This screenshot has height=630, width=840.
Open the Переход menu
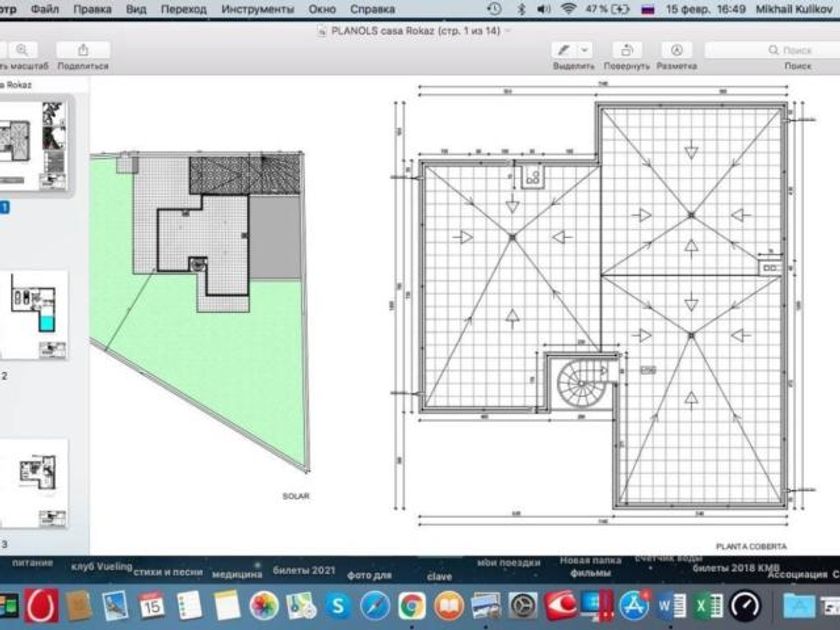point(184,9)
